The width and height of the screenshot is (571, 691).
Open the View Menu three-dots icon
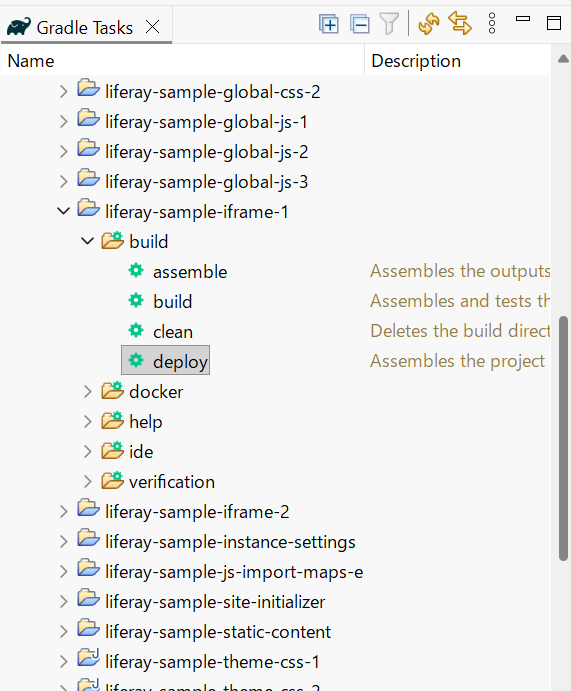(x=492, y=23)
